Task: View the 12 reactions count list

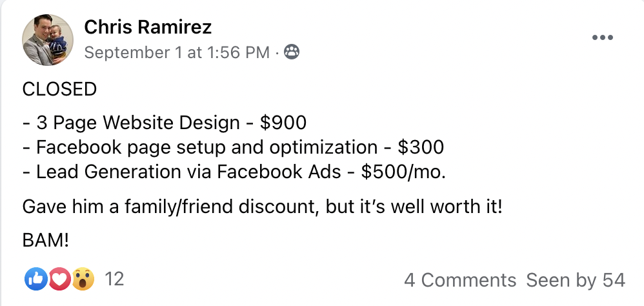Action: 114,280
